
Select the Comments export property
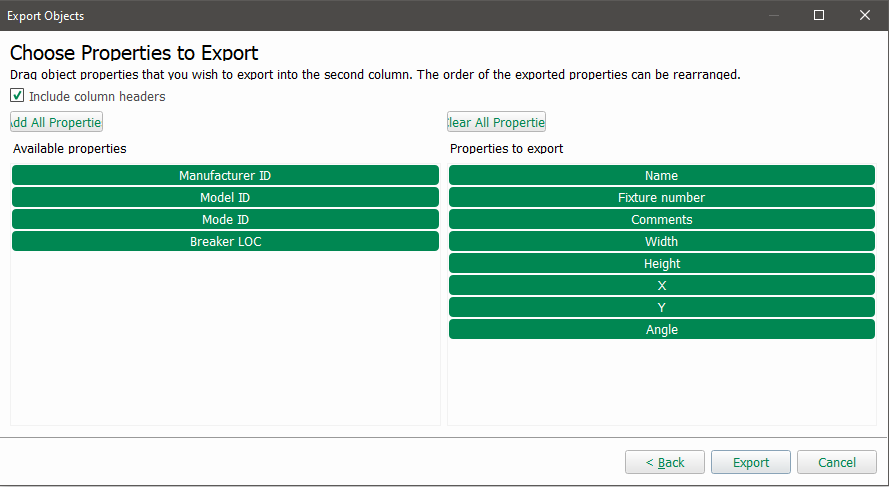661,219
